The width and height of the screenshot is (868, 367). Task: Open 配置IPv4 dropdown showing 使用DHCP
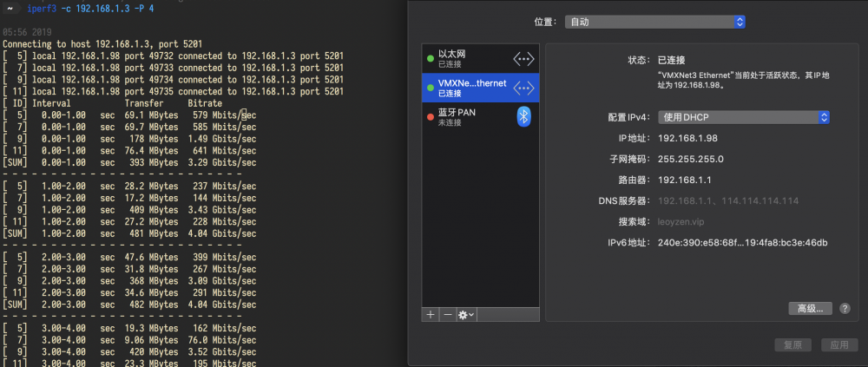pos(744,117)
